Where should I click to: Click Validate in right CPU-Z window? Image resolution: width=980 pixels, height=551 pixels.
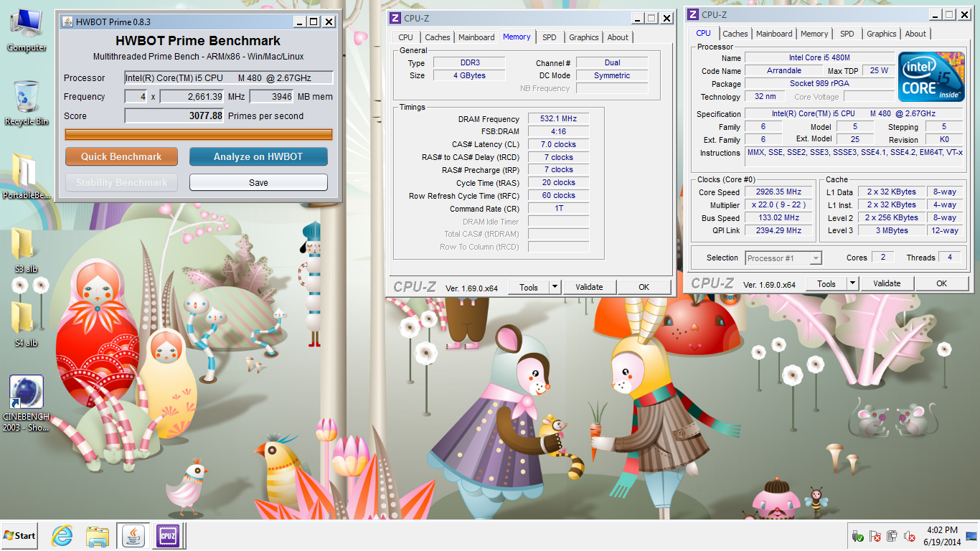pyautogui.click(x=887, y=283)
